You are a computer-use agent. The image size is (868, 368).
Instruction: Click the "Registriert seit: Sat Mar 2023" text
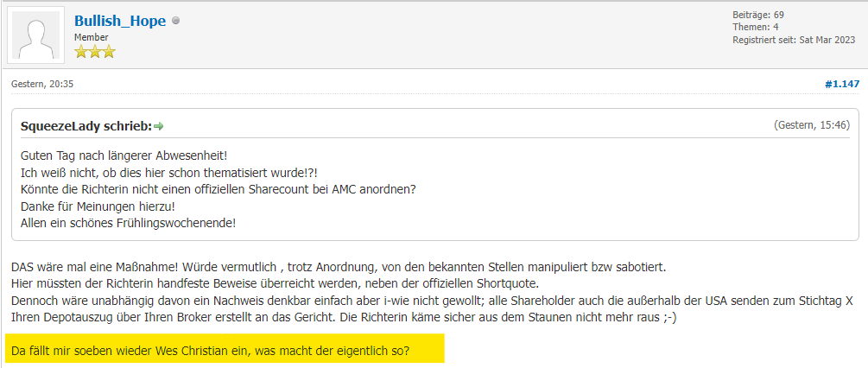click(x=793, y=40)
